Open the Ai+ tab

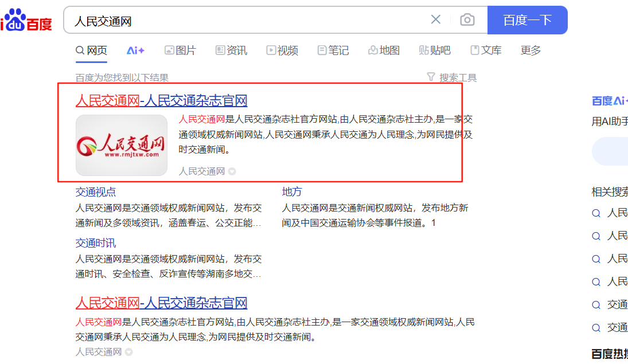135,50
